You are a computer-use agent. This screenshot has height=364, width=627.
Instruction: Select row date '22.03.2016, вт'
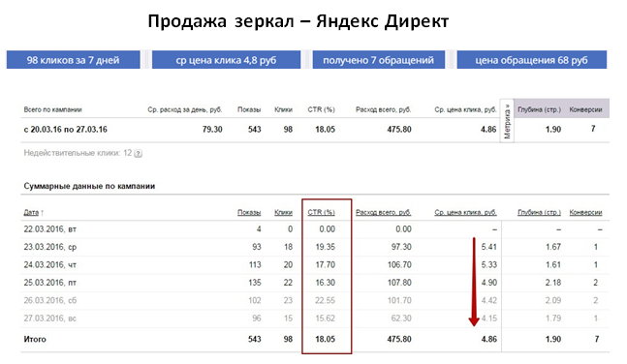coord(50,229)
